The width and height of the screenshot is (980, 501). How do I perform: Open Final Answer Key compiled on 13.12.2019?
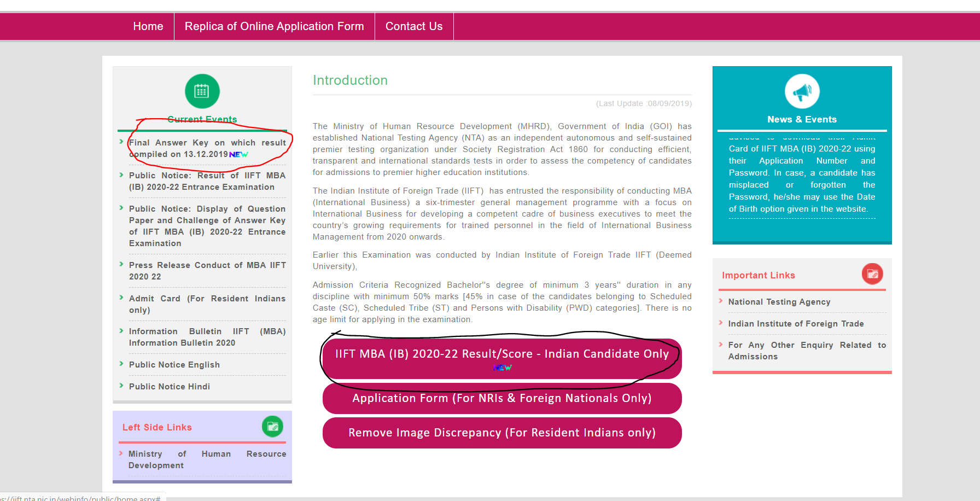[207, 148]
